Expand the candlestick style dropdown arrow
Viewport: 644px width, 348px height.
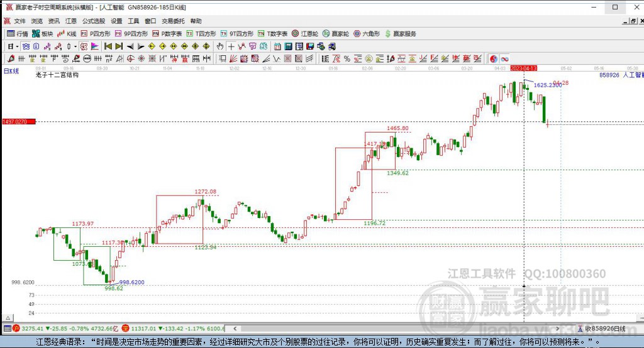(x=75, y=46)
